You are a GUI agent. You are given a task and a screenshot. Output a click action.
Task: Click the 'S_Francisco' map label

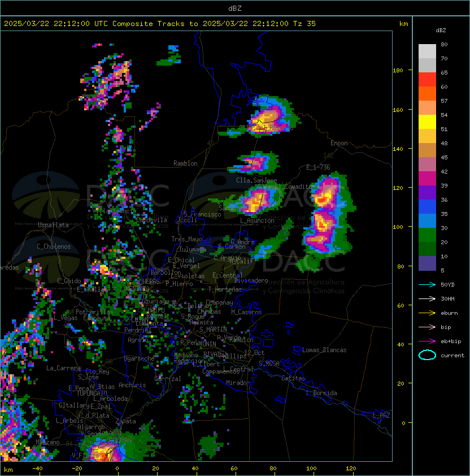point(202,214)
